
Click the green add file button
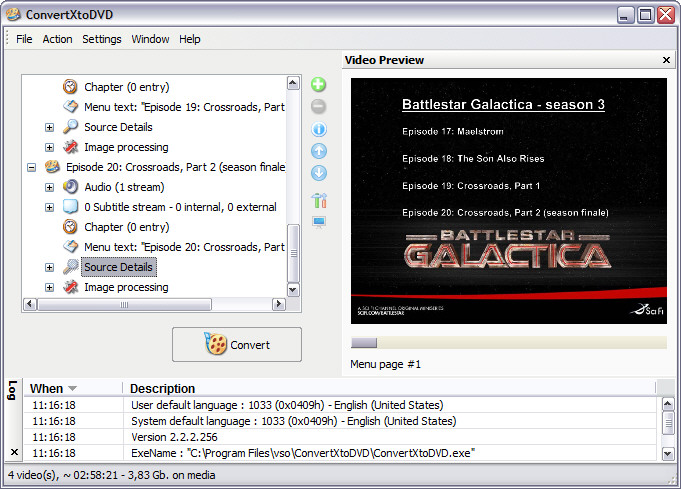[318, 84]
